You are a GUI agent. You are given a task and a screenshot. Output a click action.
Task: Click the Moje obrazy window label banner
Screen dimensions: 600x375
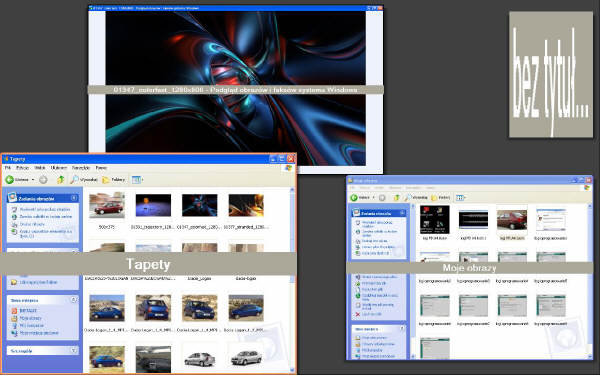[x=469, y=267]
